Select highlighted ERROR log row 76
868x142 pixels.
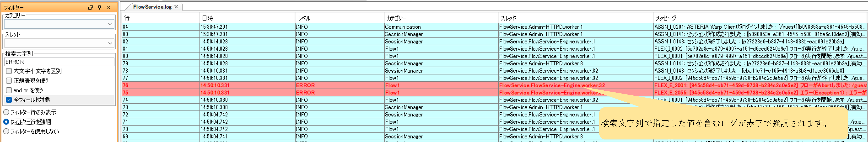(x=337, y=85)
